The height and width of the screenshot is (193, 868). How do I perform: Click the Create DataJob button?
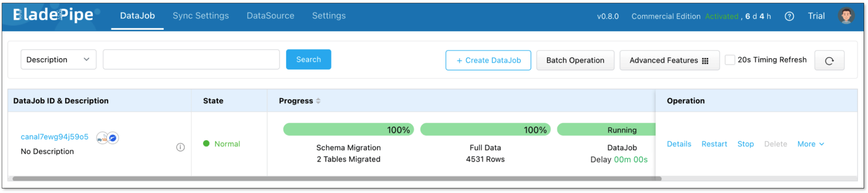(488, 61)
